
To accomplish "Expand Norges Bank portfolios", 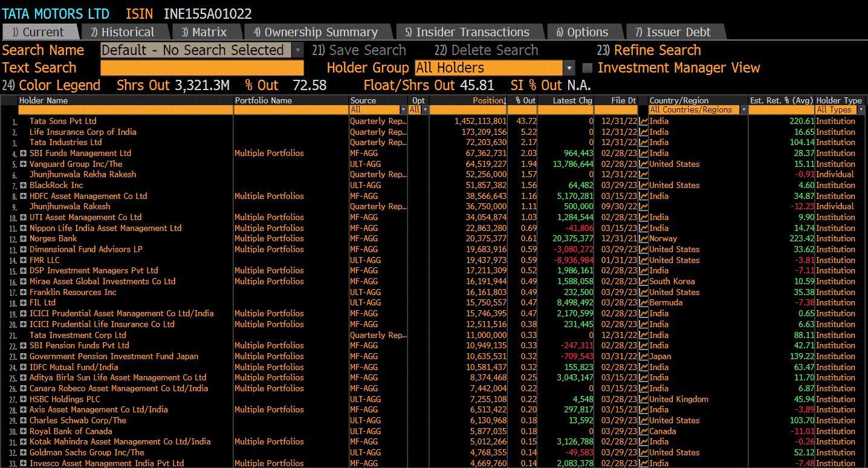I will point(24,239).
